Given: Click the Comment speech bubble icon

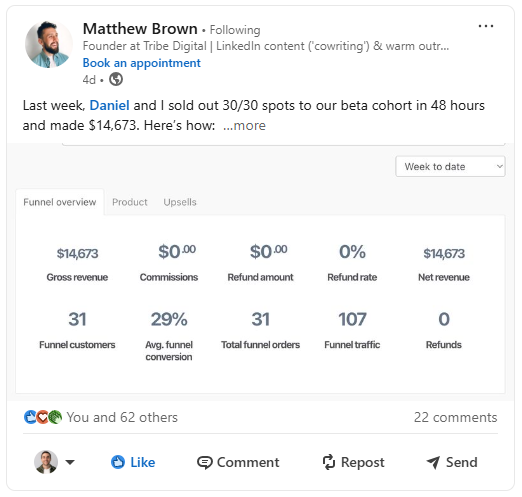Looking at the screenshot, I should pyautogui.click(x=204, y=463).
